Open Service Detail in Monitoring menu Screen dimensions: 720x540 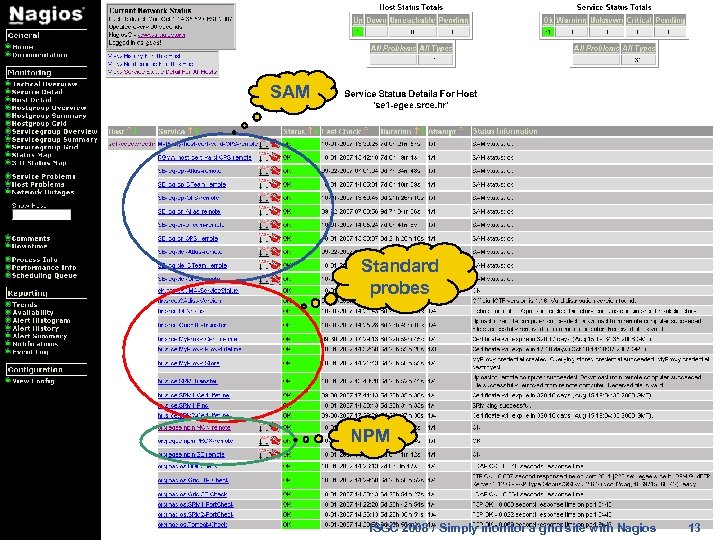(37, 92)
